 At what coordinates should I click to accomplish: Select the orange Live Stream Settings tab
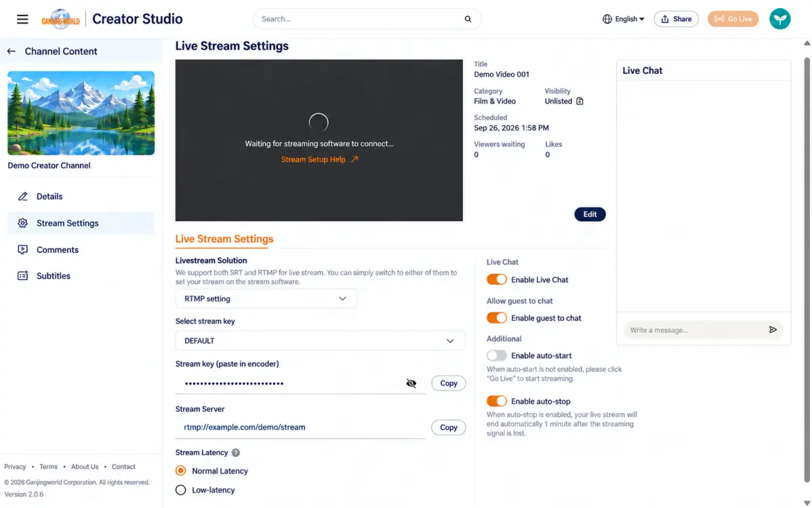point(225,239)
